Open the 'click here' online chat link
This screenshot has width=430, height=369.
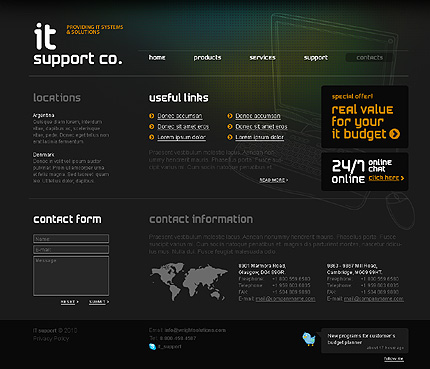click(x=386, y=178)
